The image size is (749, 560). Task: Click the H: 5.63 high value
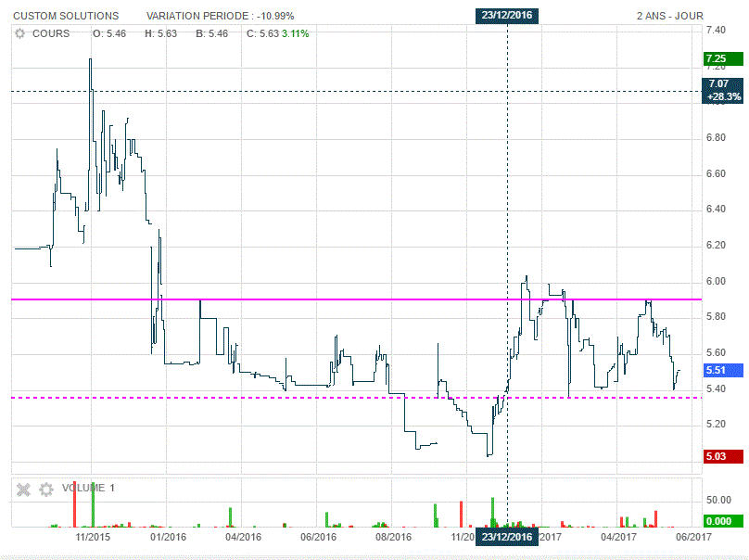(161, 34)
